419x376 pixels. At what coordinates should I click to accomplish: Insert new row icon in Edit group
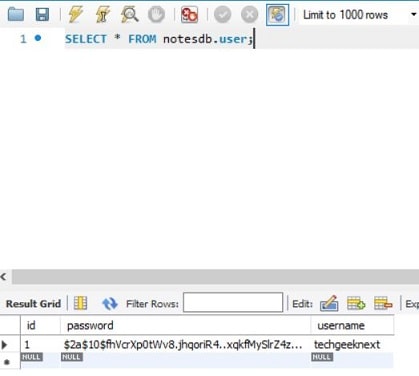pos(356,303)
